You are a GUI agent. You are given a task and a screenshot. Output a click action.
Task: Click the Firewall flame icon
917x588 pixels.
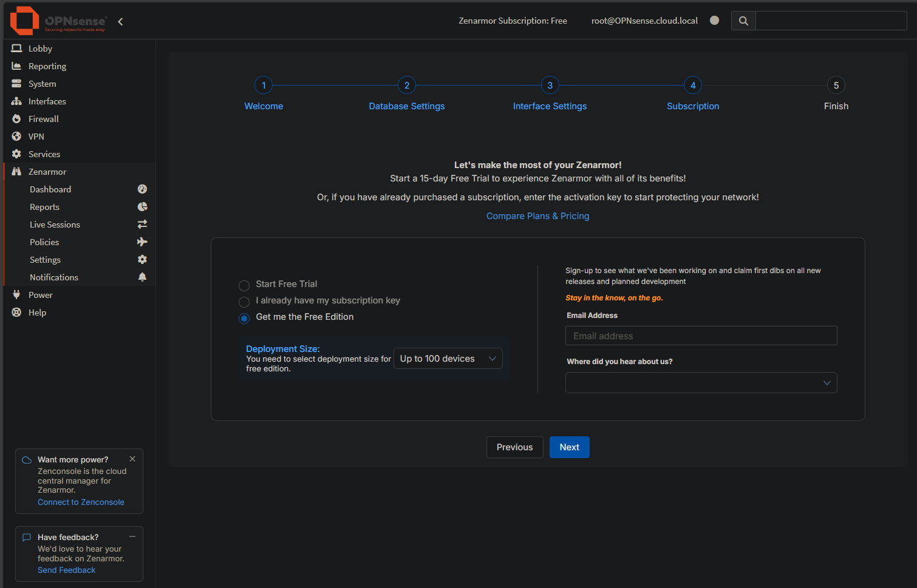[16, 119]
